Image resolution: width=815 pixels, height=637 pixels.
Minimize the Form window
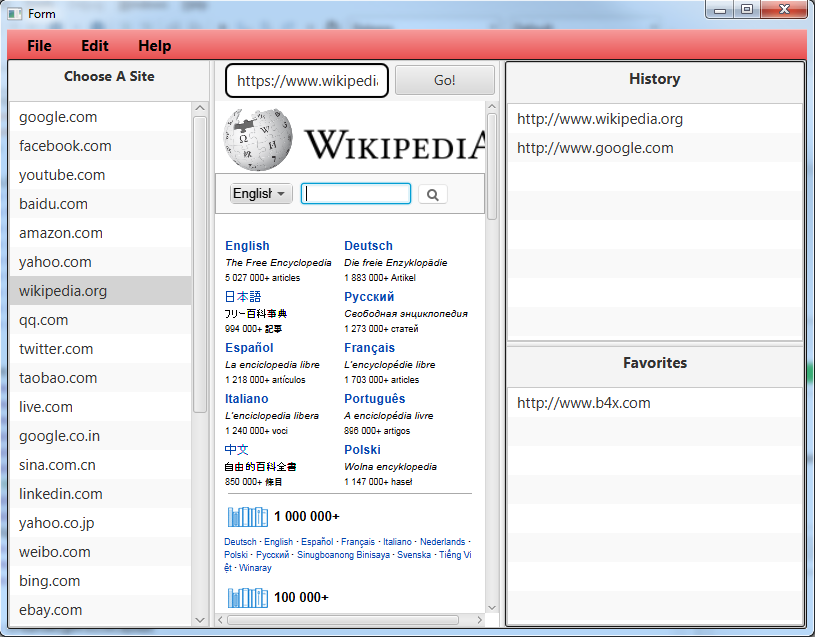click(x=720, y=9)
